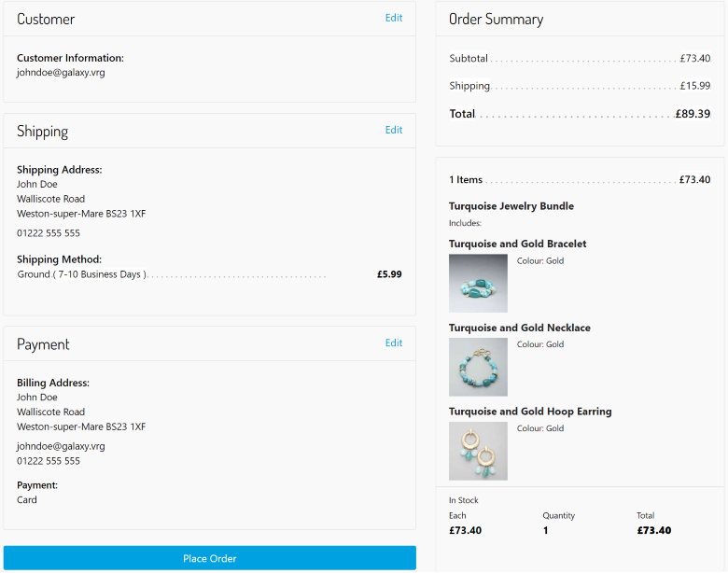728x573 pixels.
Task: Open the Turquoise and Gold Necklace image
Action: coord(478,368)
